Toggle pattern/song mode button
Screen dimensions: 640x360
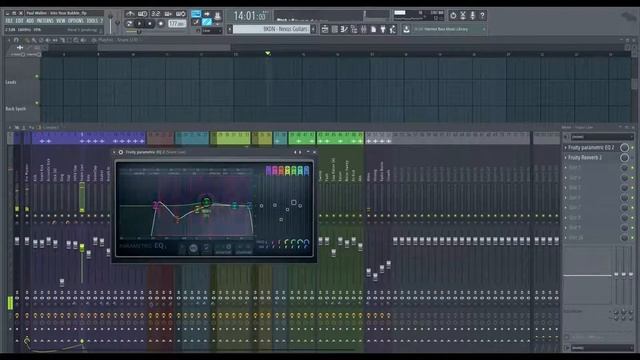130,24
